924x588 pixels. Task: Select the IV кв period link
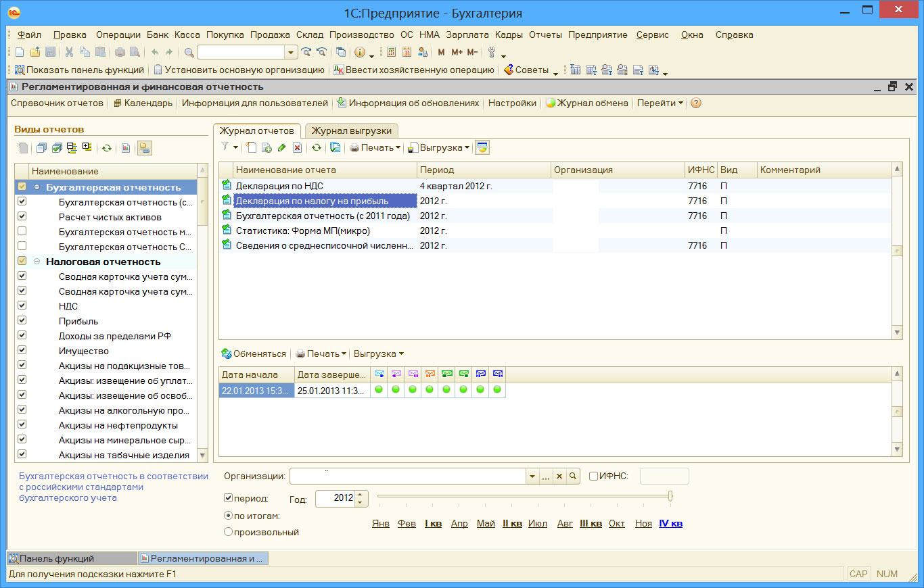(x=670, y=524)
